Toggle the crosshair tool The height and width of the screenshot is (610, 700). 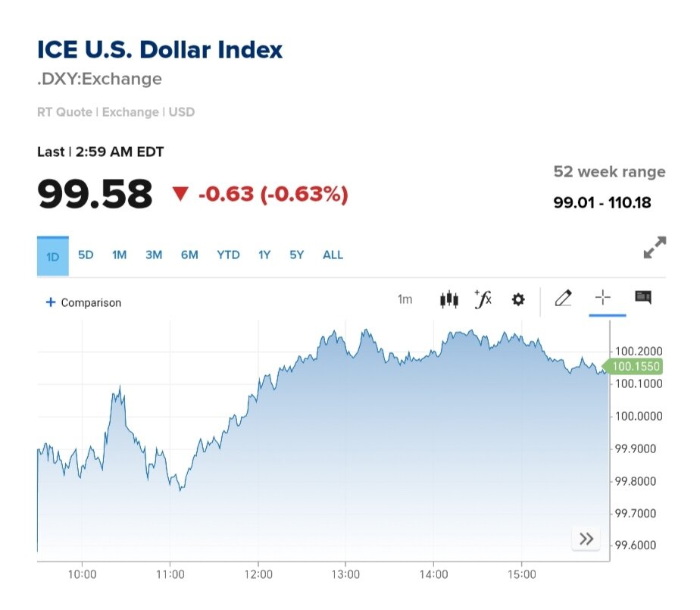[x=603, y=298]
